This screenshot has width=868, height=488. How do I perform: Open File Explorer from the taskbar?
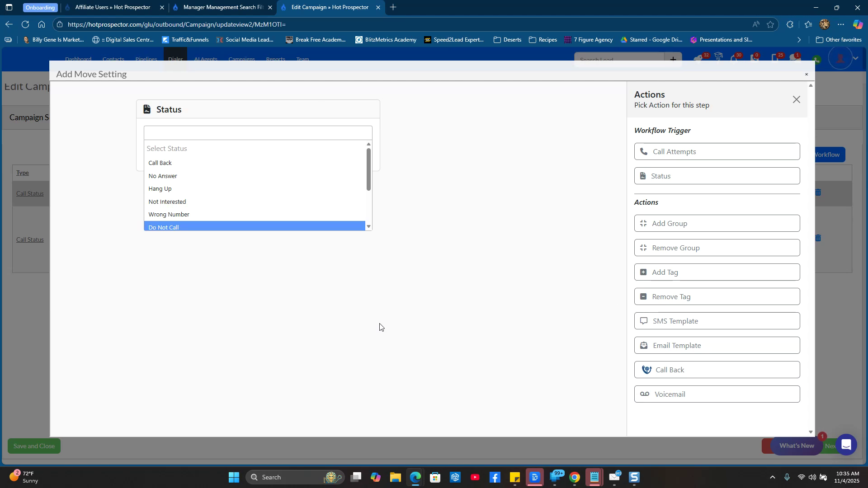(x=395, y=478)
